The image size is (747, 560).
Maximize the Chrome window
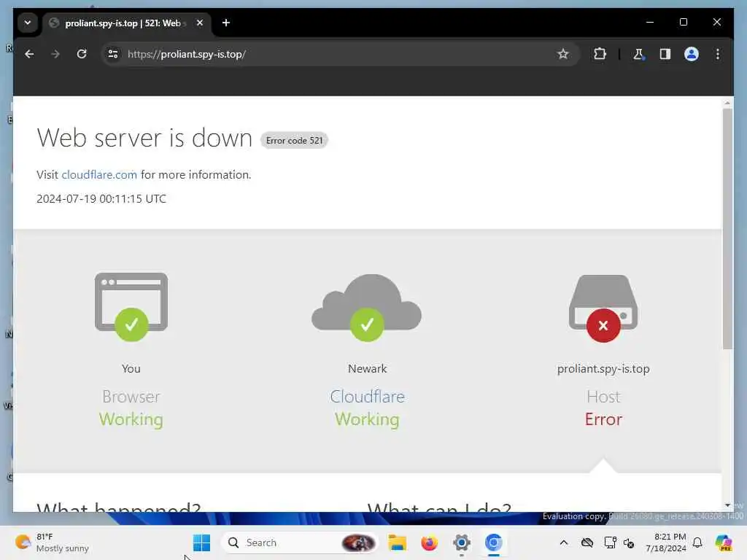coord(683,22)
